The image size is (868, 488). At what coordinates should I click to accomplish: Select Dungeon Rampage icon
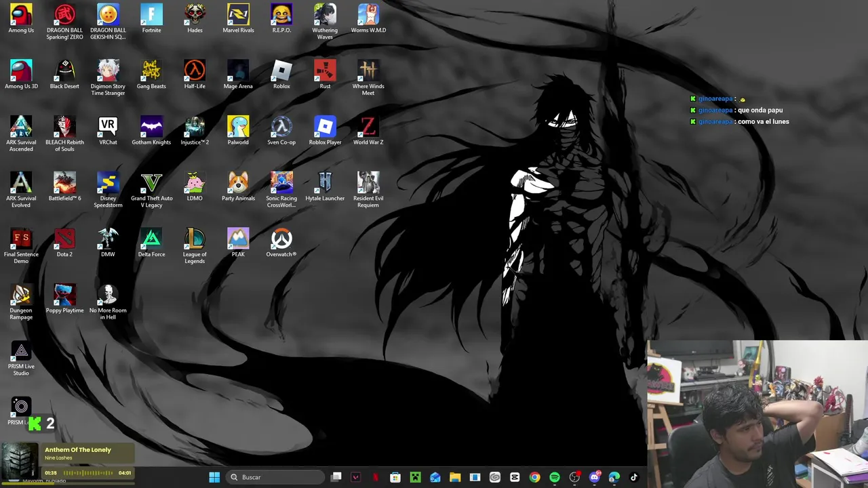point(21,303)
